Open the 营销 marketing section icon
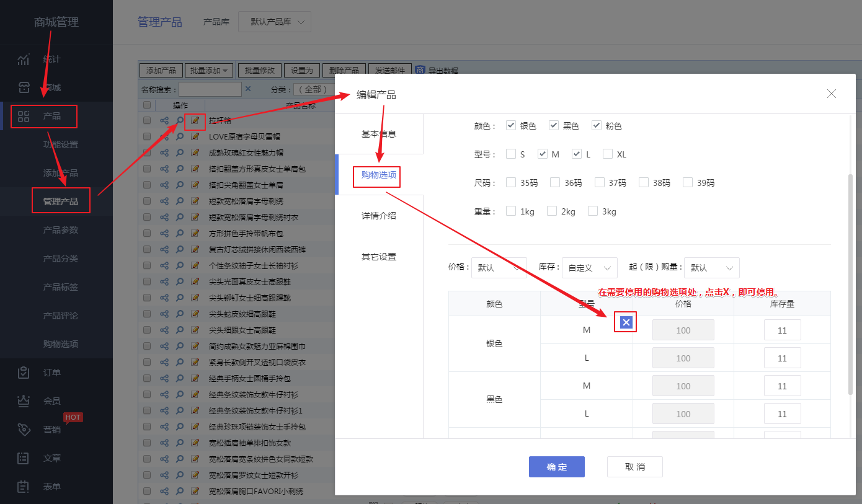The width and height of the screenshot is (862, 504). tap(24, 430)
